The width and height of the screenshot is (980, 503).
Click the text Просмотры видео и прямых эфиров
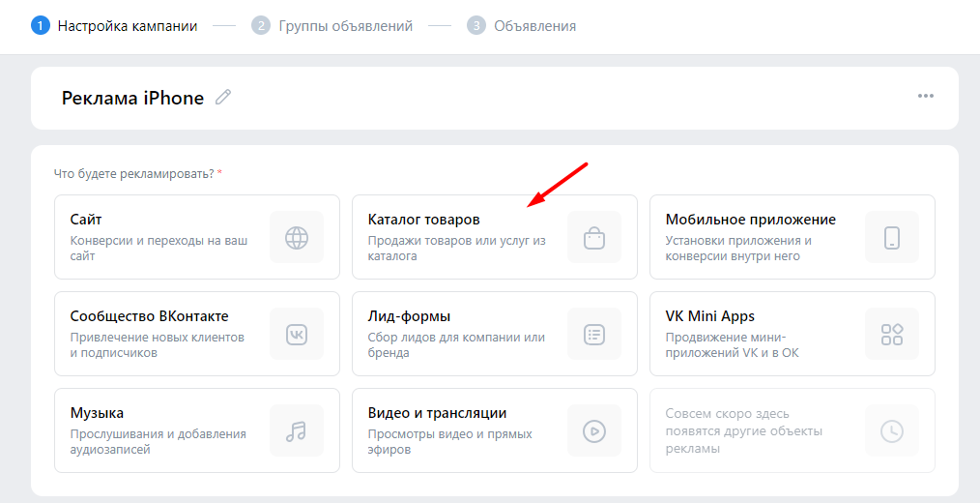click(x=450, y=442)
